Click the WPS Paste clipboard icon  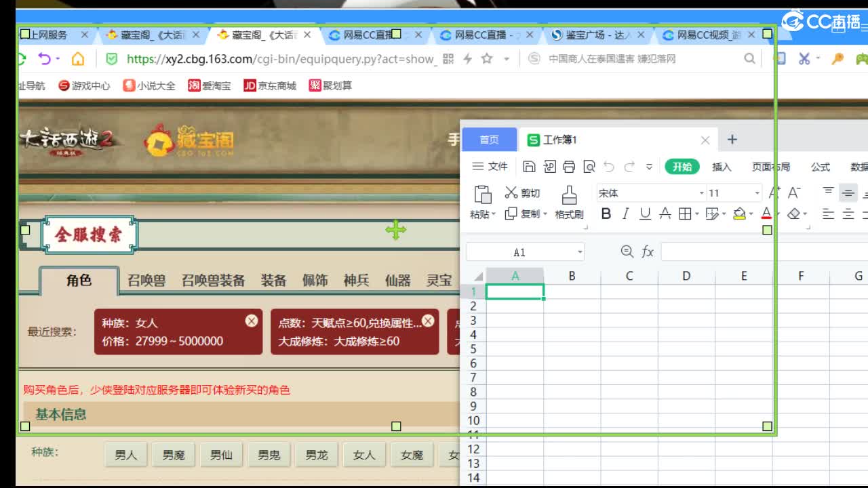click(482, 194)
